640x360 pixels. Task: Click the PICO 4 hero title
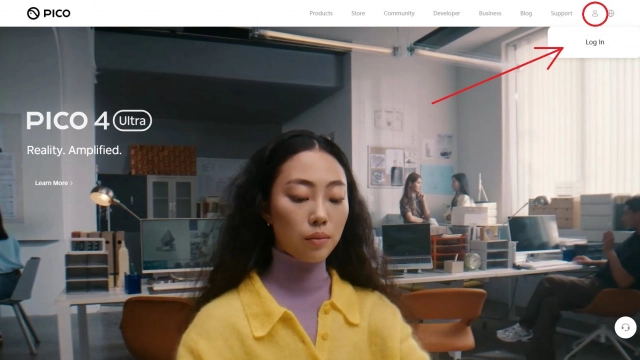(x=68, y=121)
